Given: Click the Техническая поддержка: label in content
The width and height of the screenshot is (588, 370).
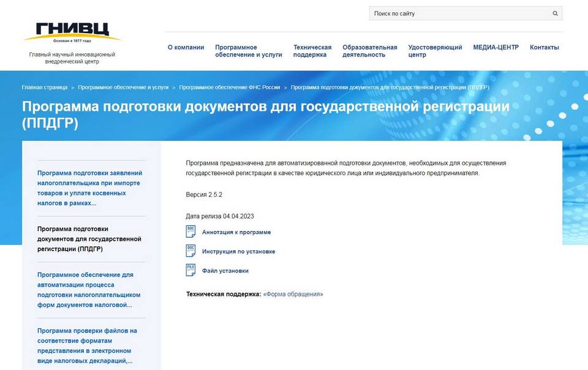Looking at the screenshot, I should pyautogui.click(x=224, y=294).
